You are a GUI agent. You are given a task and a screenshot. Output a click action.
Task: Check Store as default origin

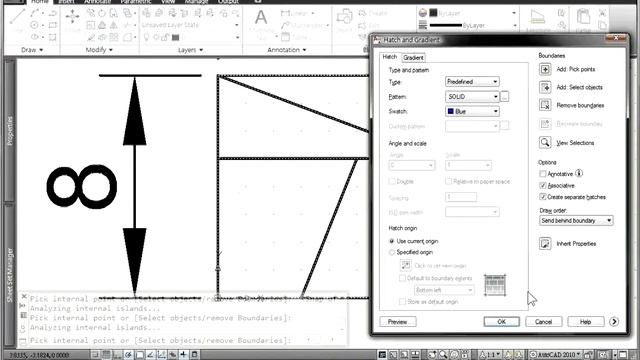(x=402, y=302)
